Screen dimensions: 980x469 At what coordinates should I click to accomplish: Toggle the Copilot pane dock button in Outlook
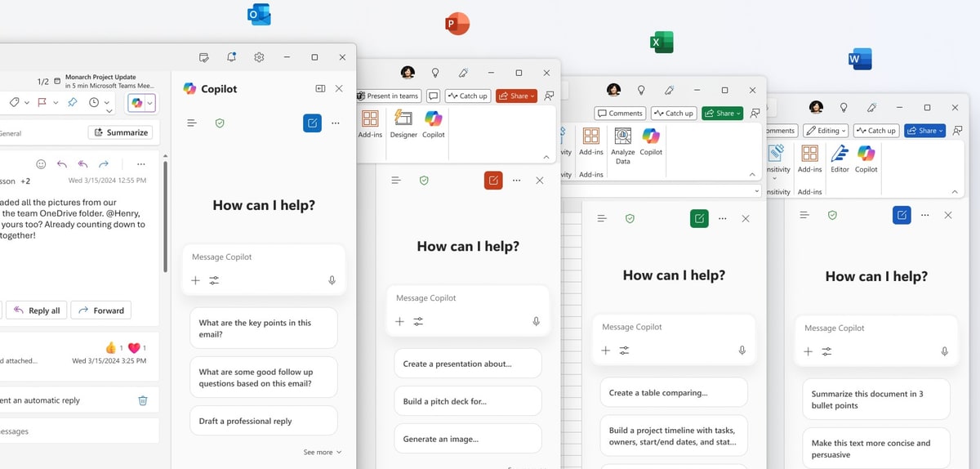(x=320, y=88)
